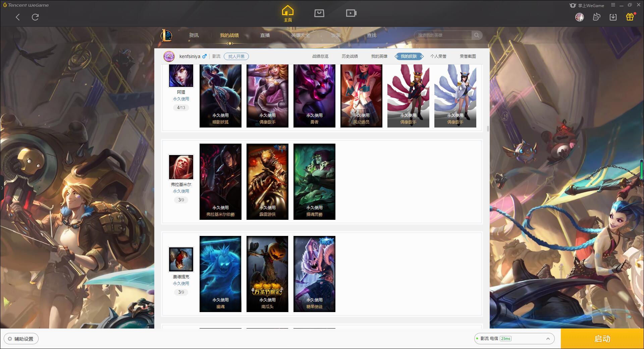Expand the 影流 电信 server dropdown

pos(514,339)
